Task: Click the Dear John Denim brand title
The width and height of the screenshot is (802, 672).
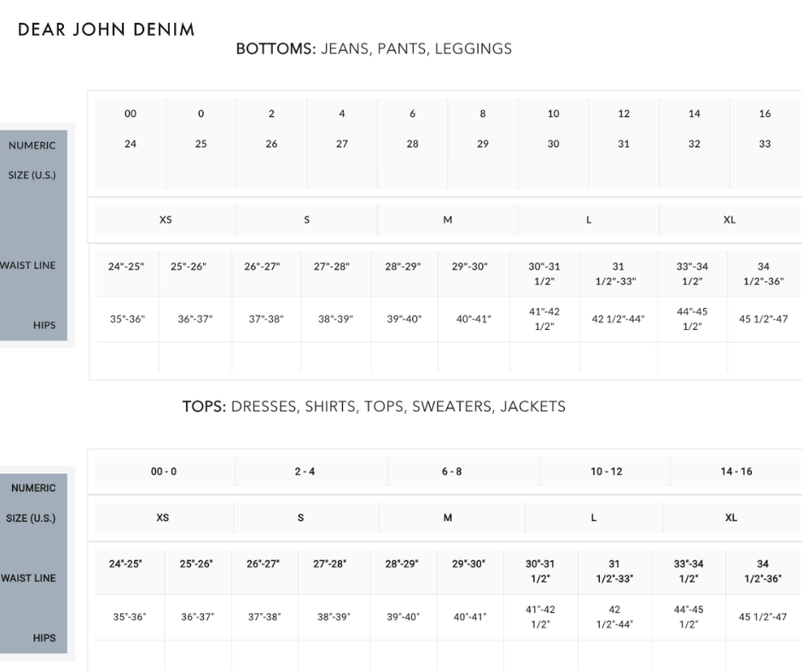Action: 106,30
